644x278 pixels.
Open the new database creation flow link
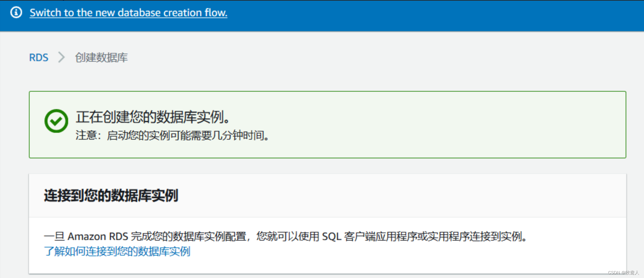(x=128, y=13)
